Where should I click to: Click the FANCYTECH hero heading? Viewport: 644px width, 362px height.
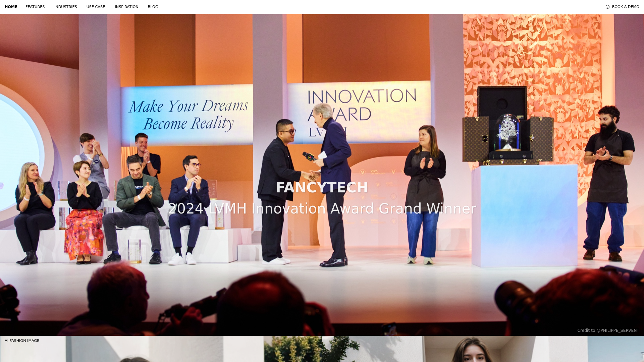coord(322,187)
